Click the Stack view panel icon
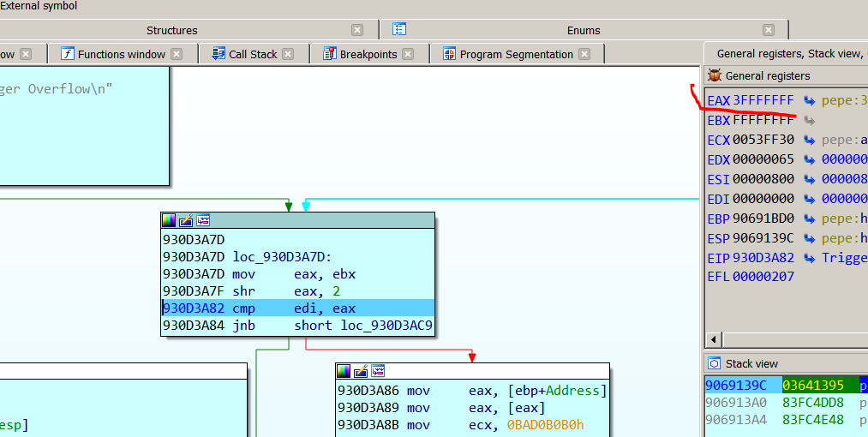Viewport: 868px width, 437px height. (x=715, y=364)
